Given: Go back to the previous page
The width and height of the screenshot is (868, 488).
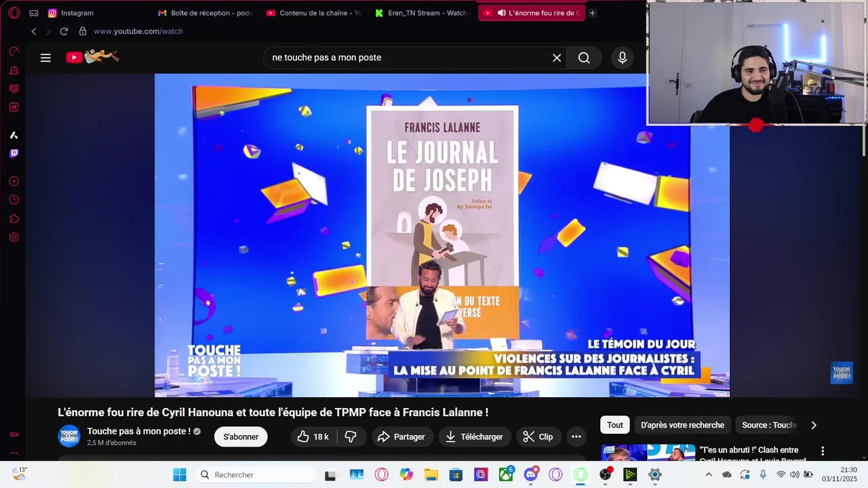Looking at the screenshot, I should click(34, 31).
